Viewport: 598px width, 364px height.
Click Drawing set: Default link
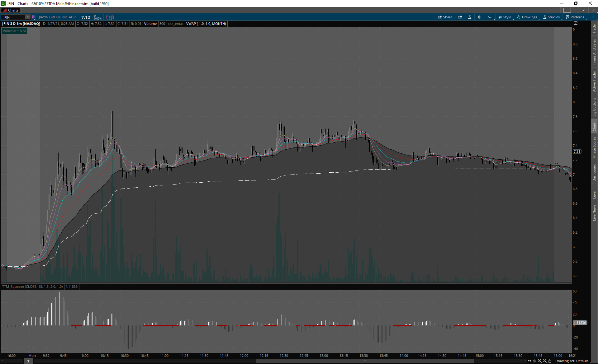click(572, 361)
